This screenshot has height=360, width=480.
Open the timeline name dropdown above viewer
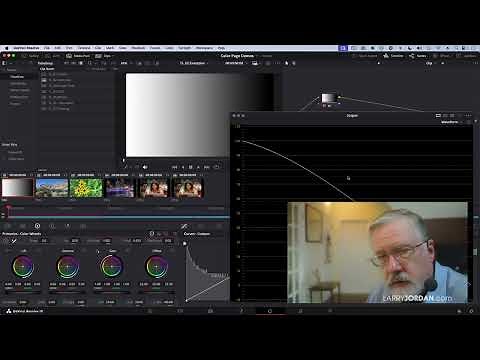(x=194, y=63)
